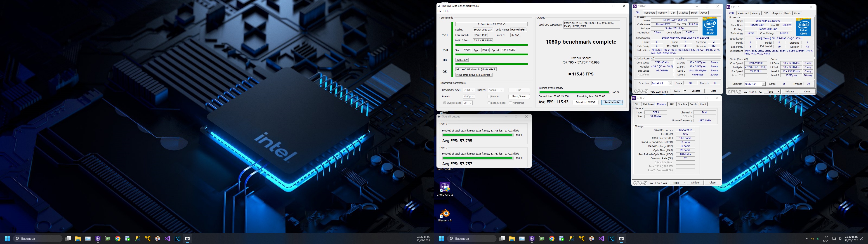868x244 pixels.
Task: Click performance graph icon on taskbar lacking tray
Action: (88, 239)
